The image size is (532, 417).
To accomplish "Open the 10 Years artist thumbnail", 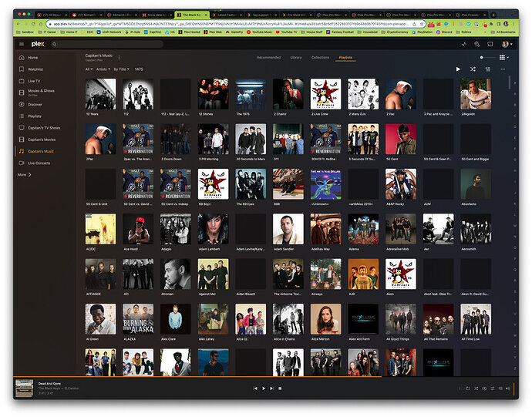I will pos(100,94).
